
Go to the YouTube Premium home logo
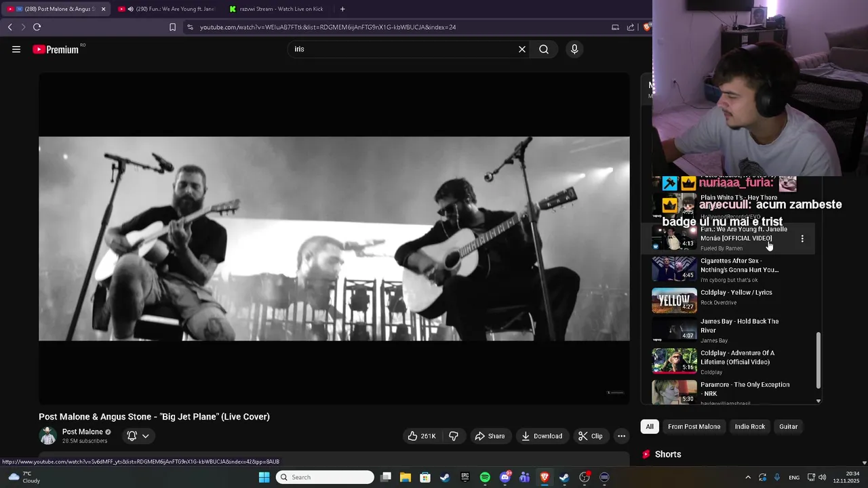(56, 49)
